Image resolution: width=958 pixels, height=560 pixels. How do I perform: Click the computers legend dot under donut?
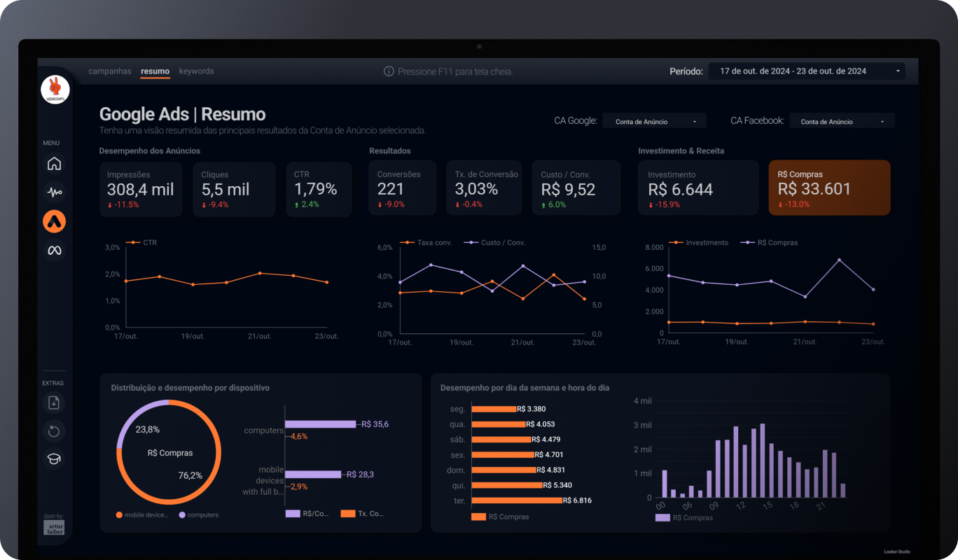point(182,514)
